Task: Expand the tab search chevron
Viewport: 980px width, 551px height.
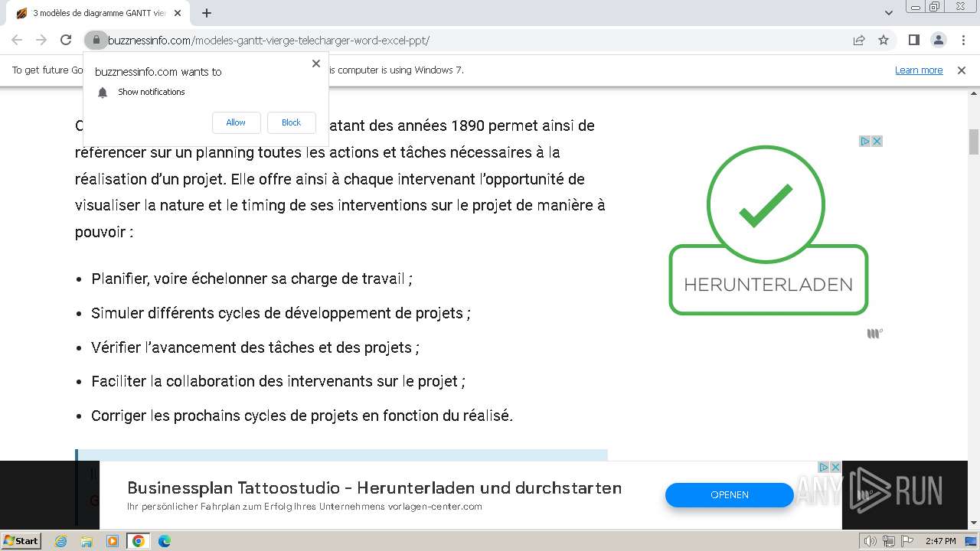Action: [889, 13]
